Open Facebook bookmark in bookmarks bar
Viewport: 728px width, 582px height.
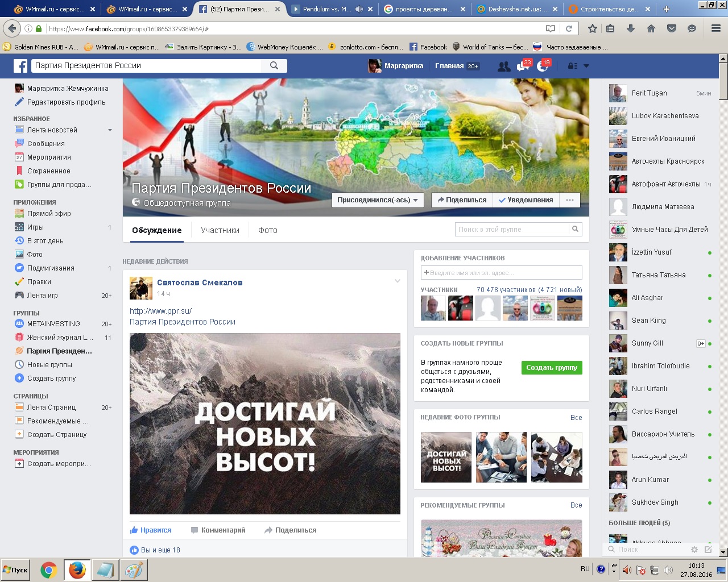pos(427,47)
